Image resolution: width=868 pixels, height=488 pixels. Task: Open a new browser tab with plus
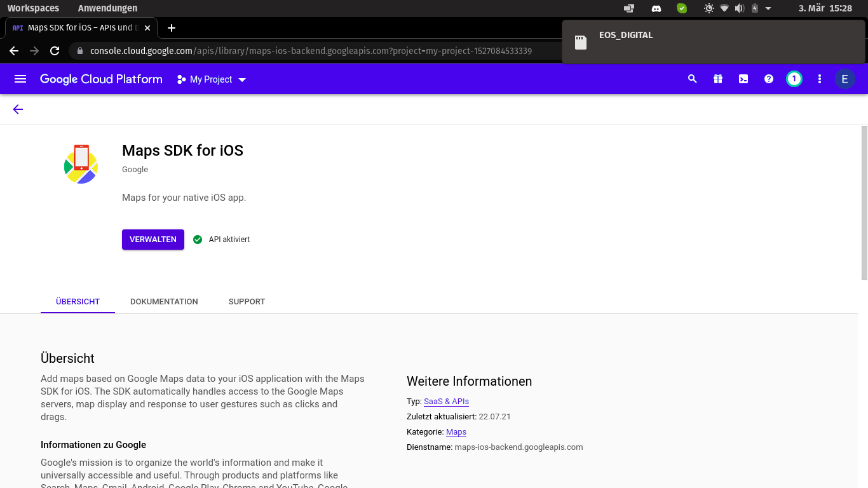172,28
